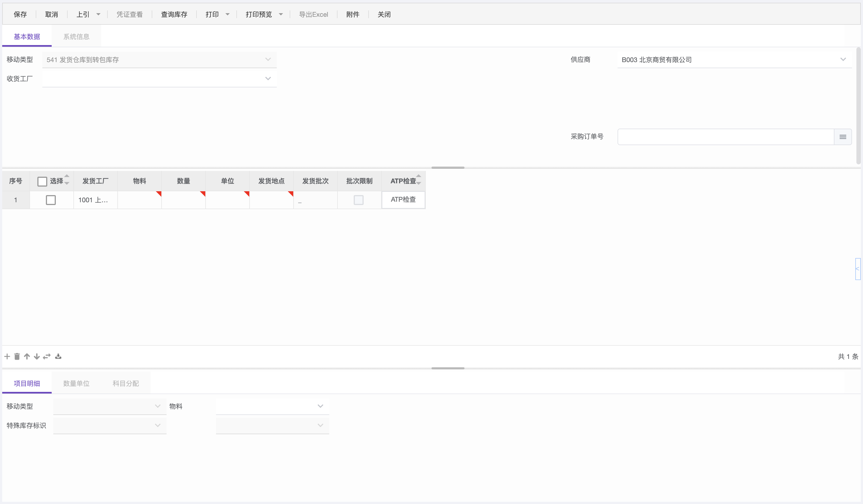This screenshot has height=504, width=863.
Task: Expand the 供应商 dropdown
Action: tap(843, 60)
